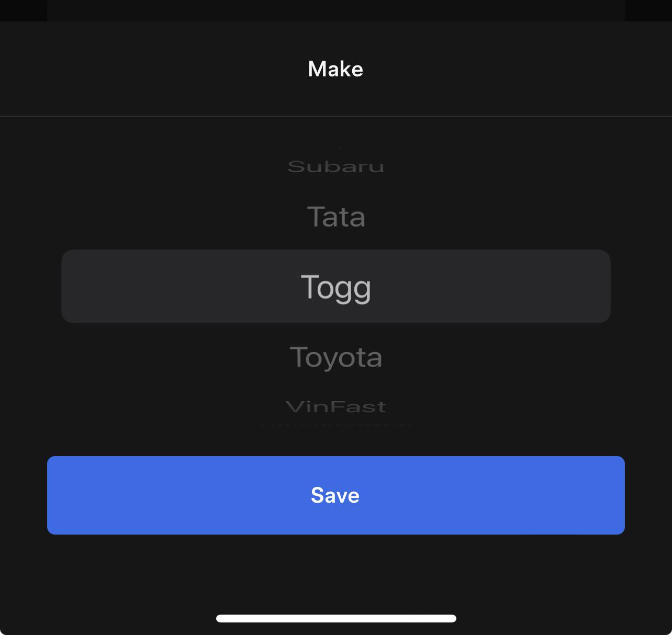
Task: Tap the selected row highlight box
Action: (x=336, y=286)
